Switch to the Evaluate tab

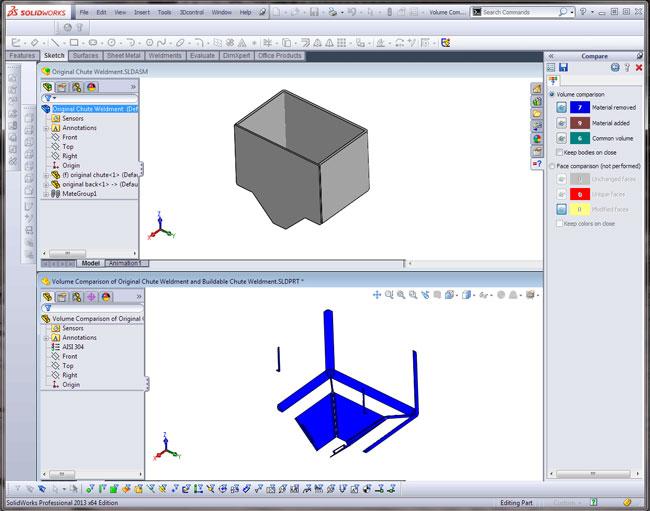pyautogui.click(x=202, y=56)
